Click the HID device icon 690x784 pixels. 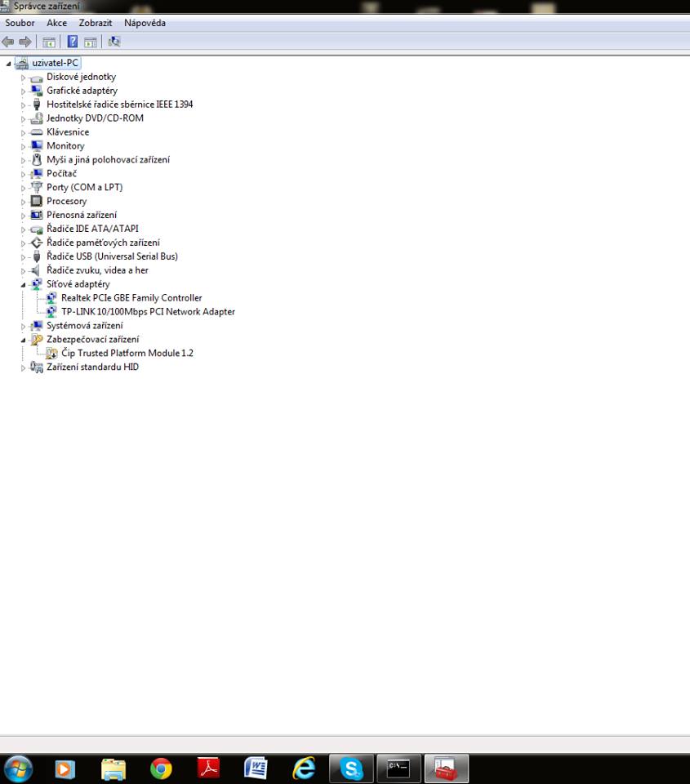click(x=37, y=367)
